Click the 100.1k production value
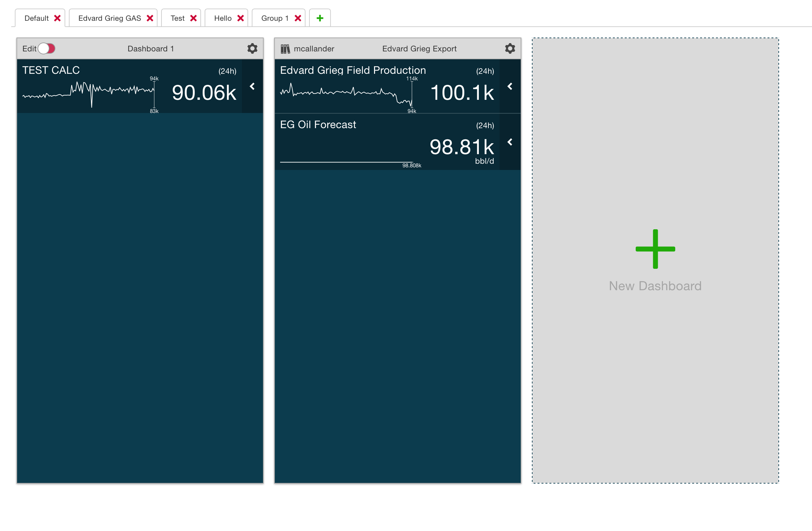This screenshot has width=812, height=531. point(462,93)
